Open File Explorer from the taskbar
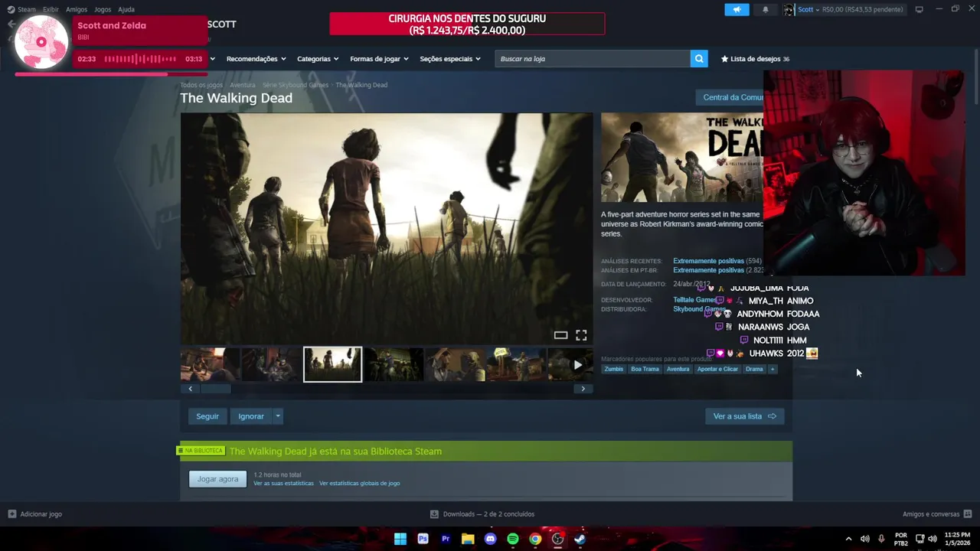This screenshot has height=551, width=980. coord(468,539)
